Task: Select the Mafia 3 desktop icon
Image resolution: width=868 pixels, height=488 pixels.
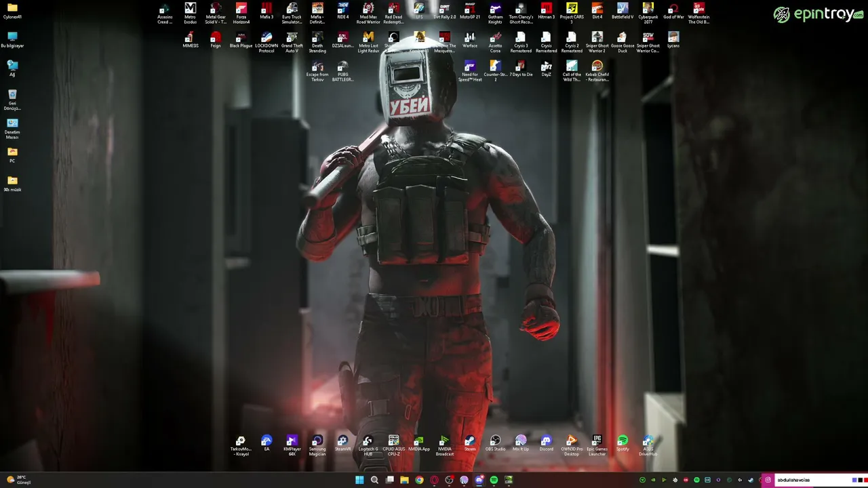Action: 267,11
